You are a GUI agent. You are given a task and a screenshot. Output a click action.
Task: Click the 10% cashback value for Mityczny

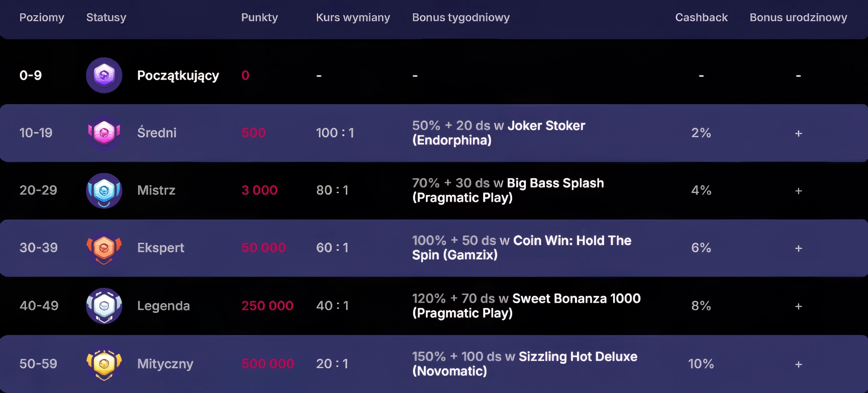point(701,364)
